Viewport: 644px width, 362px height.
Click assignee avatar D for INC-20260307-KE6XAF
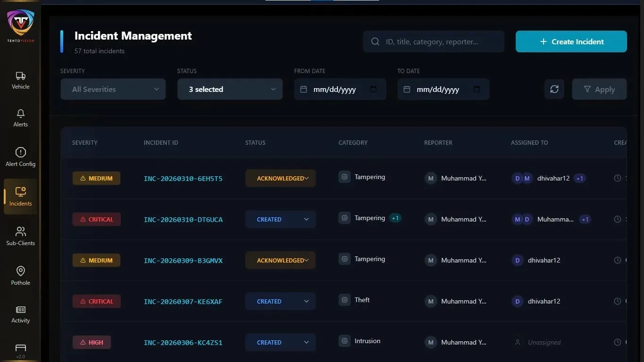pos(518,301)
